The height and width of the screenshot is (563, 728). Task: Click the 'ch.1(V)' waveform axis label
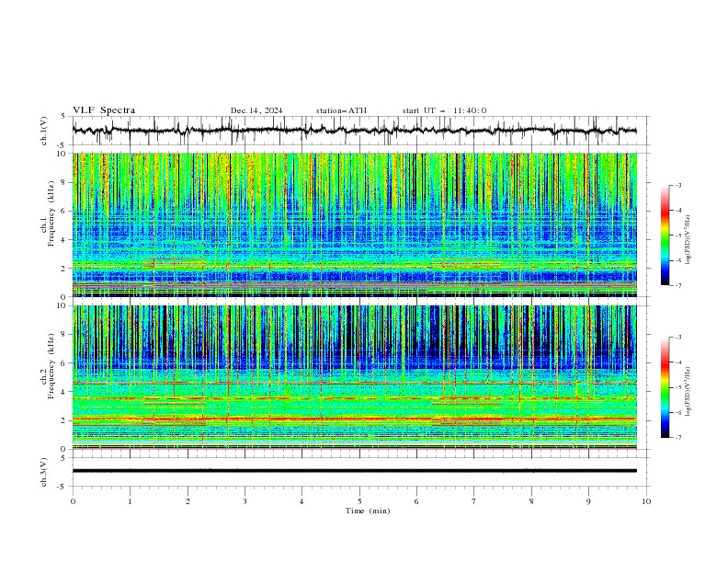[44, 131]
